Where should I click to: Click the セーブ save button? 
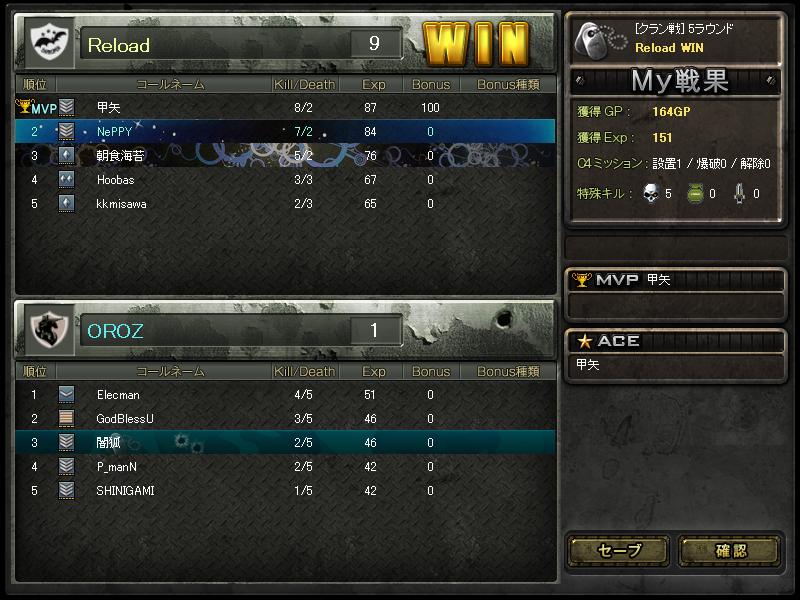[619, 551]
